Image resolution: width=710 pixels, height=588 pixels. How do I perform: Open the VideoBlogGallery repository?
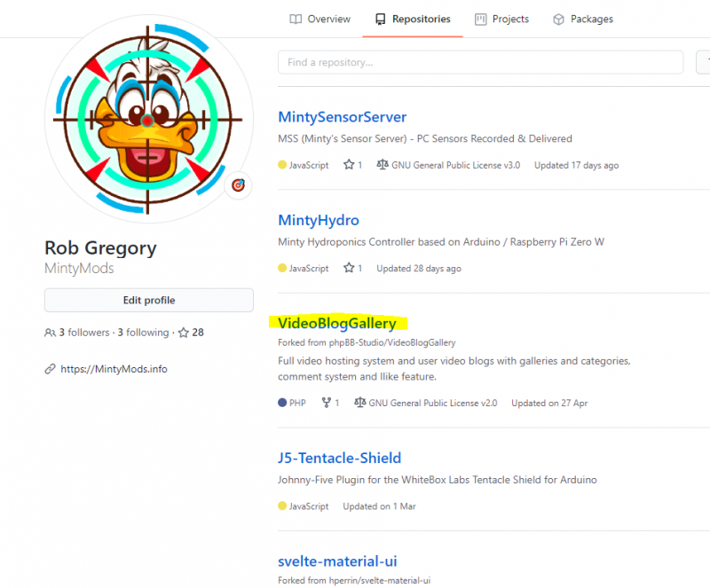tap(336, 323)
